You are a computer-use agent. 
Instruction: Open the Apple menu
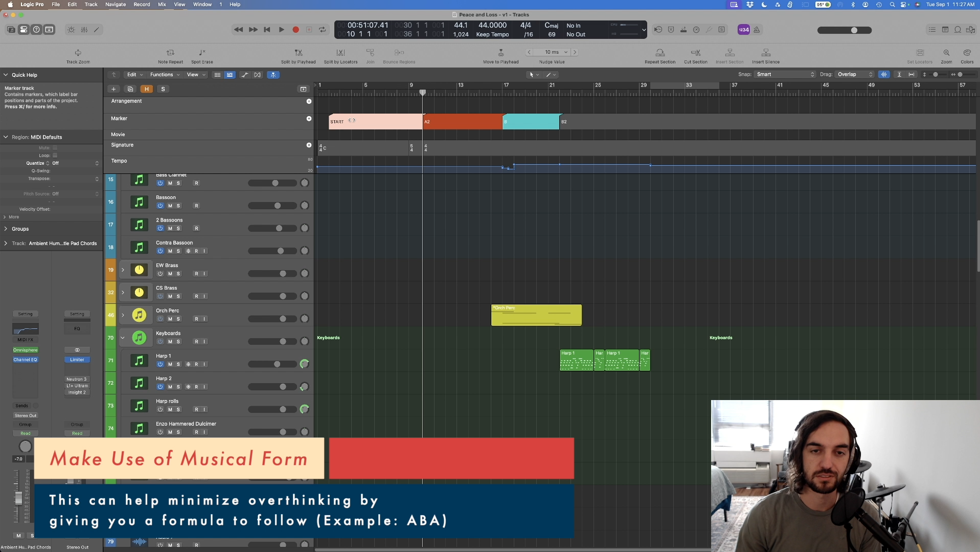click(x=10, y=4)
